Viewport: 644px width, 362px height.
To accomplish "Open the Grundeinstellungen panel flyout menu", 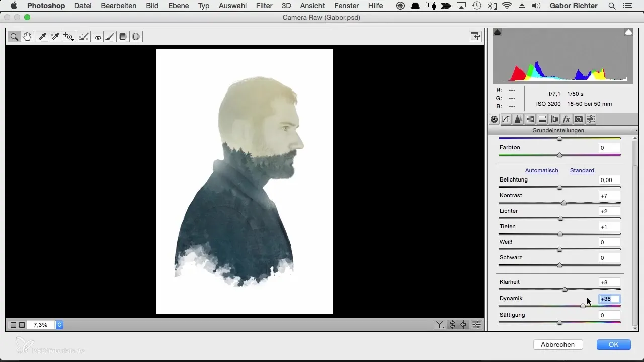I will point(633,130).
